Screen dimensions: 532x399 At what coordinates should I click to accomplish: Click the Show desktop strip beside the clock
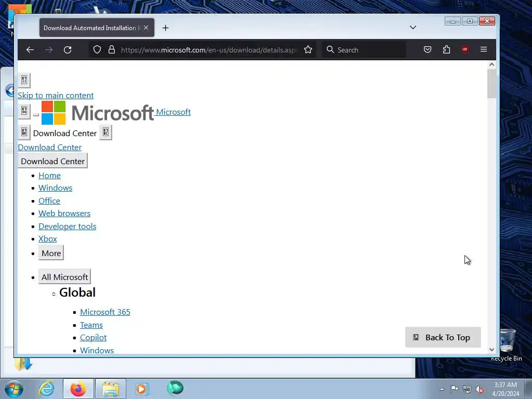[x=528, y=389]
